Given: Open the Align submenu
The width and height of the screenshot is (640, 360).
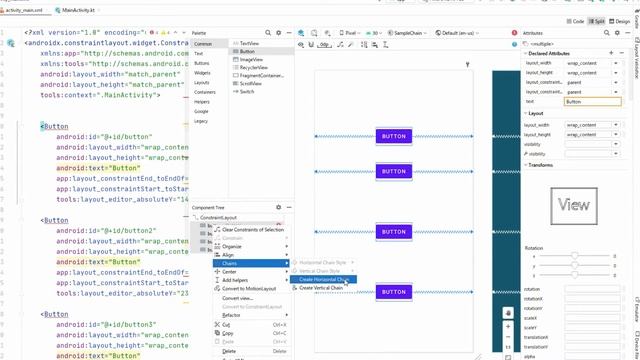Looking at the screenshot, I should (x=251, y=255).
